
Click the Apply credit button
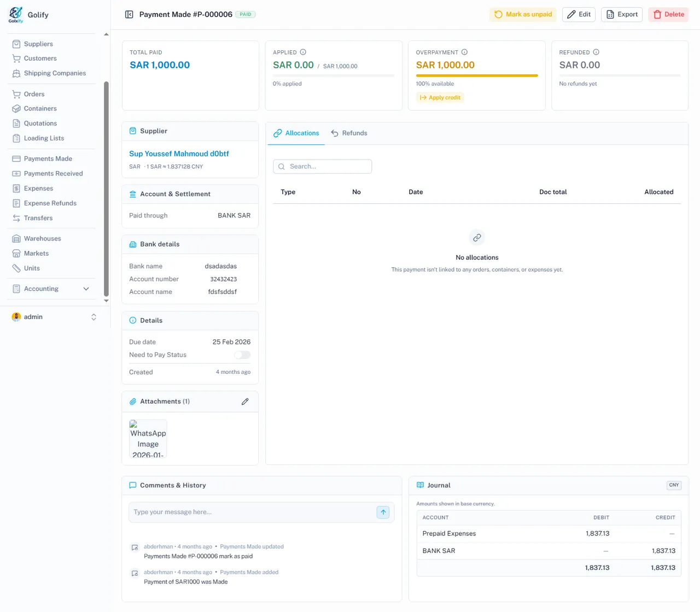[440, 98]
